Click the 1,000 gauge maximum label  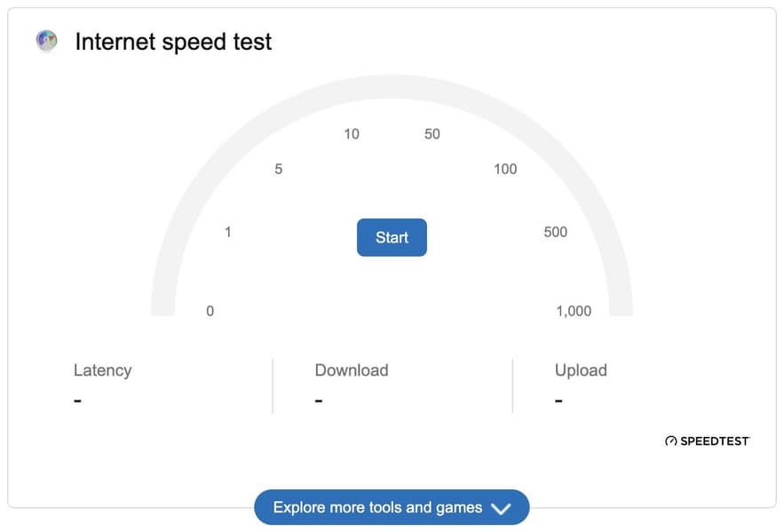click(574, 311)
